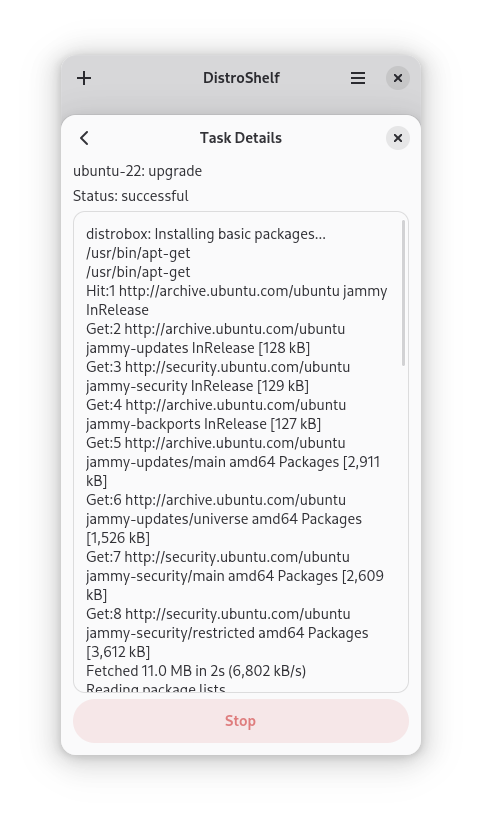Close the DistroShelf window
Image resolution: width=482 pixels, height=822 pixels.
(x=398, y=78)
